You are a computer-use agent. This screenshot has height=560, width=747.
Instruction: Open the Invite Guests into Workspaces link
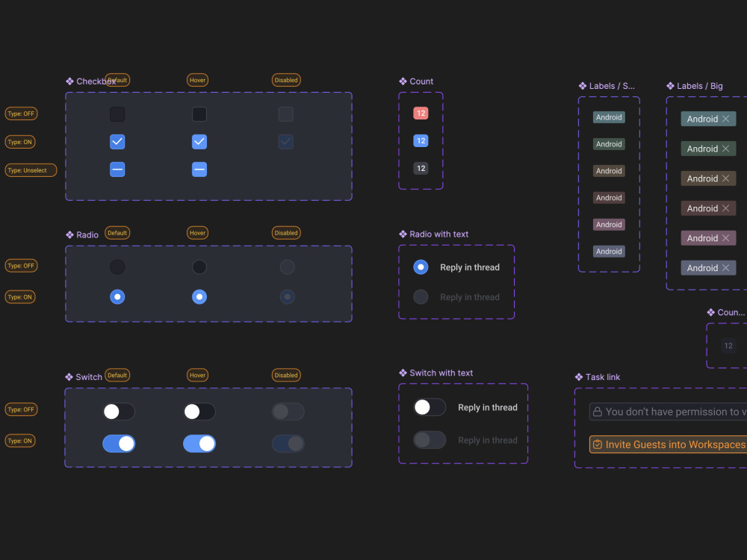(x=668, y=444)
